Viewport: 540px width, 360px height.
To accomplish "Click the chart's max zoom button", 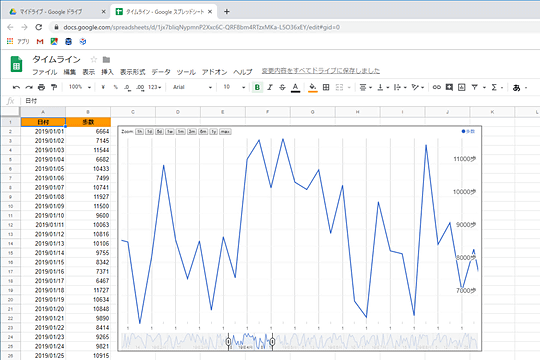I will (225, 132).
